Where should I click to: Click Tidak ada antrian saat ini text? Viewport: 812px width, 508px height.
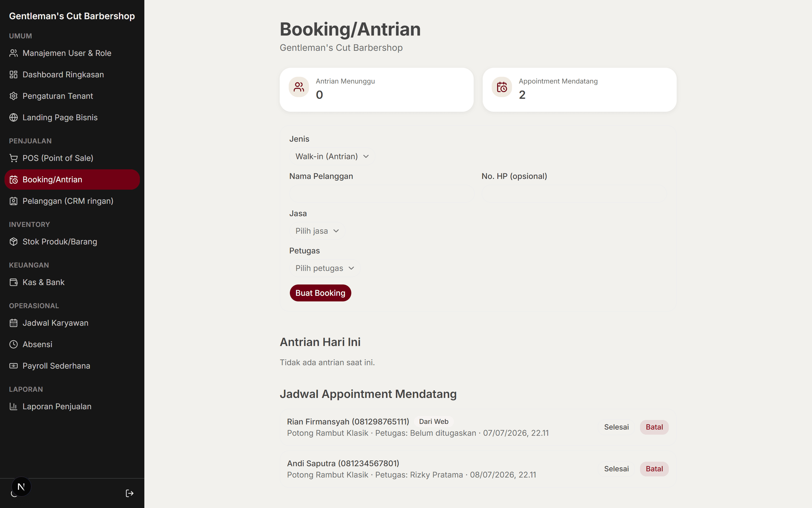pyautogui.click(x=327, y=363)
